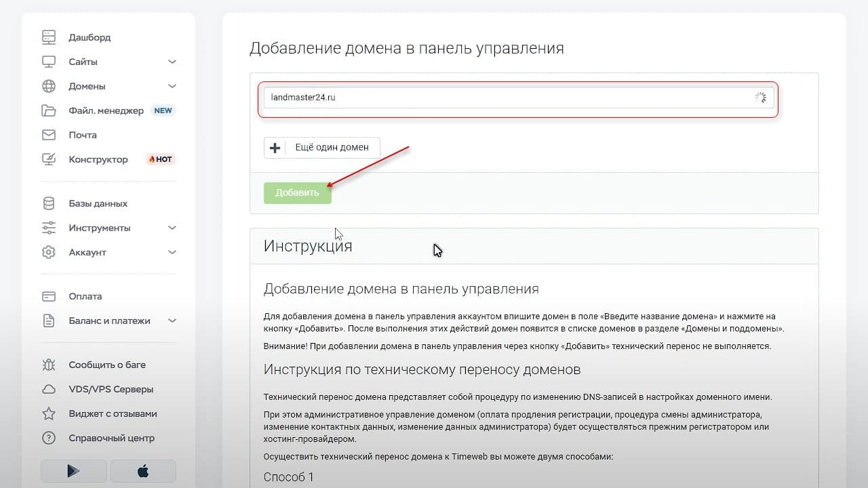Image resolution: width=868 pixels, height=488 pixels.
Task: Click Ещё один домен button
Action: point(322,148)
